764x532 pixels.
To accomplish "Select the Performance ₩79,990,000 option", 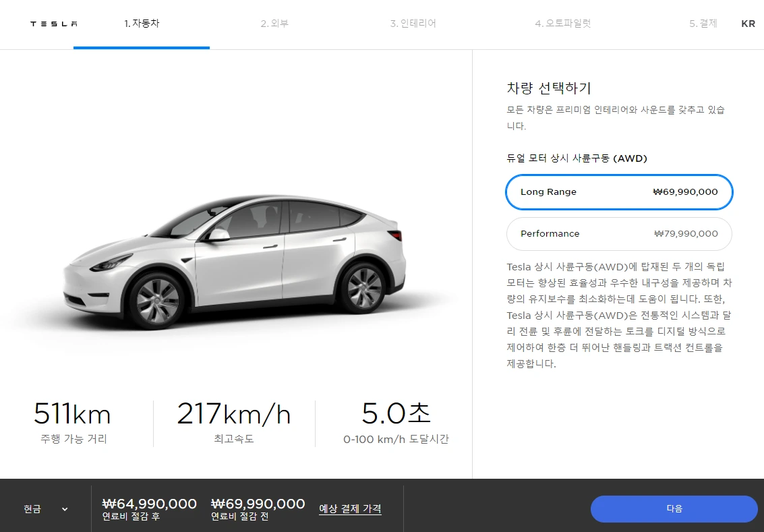I will tap(619, 234).
